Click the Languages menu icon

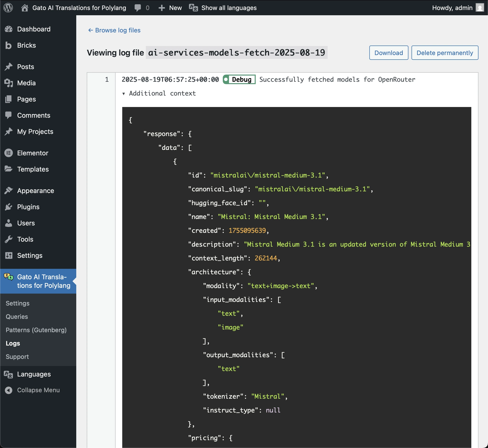[9, 374]
